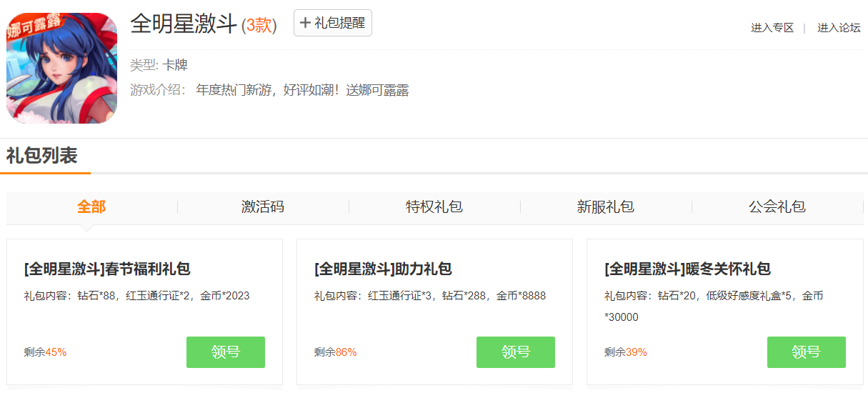Click the plus icon in 礼包提醒

point(305,23)
